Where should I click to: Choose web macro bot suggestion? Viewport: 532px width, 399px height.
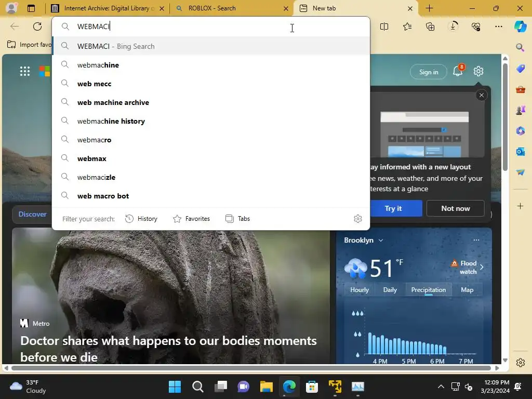(x=211, y=195)
